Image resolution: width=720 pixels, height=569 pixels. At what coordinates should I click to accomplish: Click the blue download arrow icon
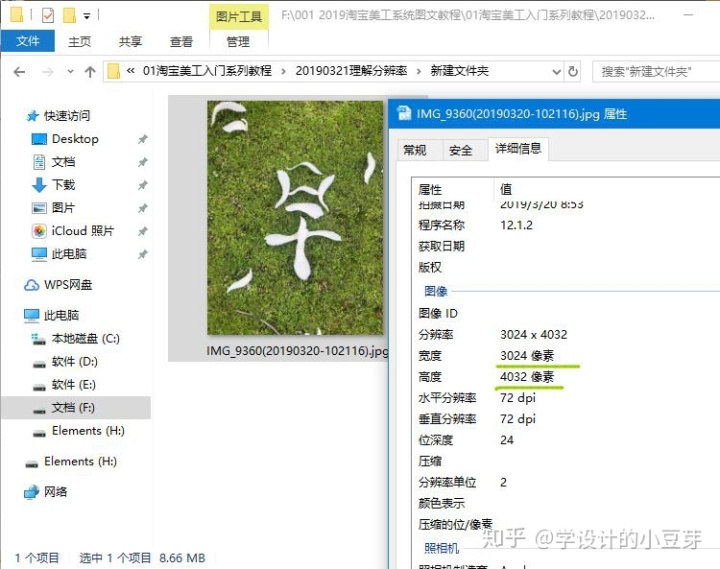pyautogui.click(x=39, y=185)
